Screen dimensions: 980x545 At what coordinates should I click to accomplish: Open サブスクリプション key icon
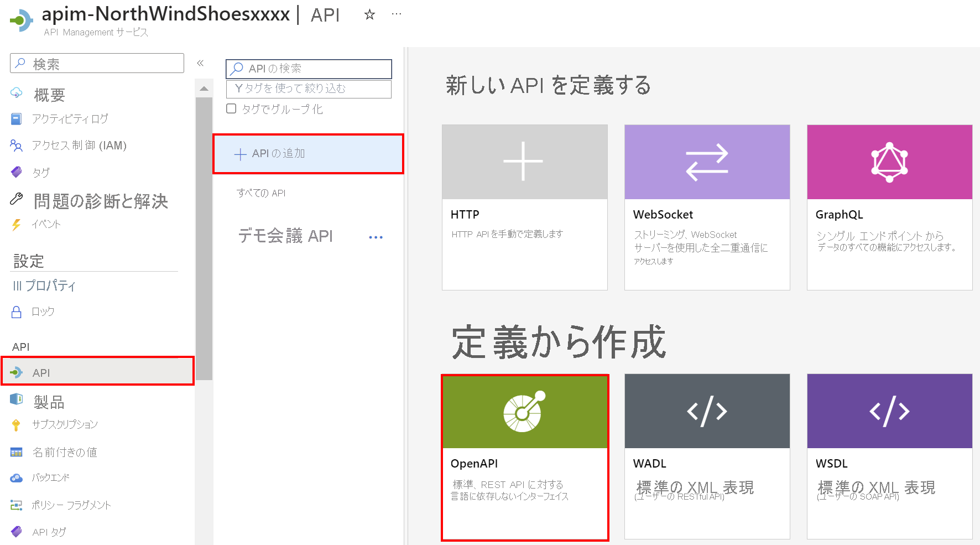(16, 425)
